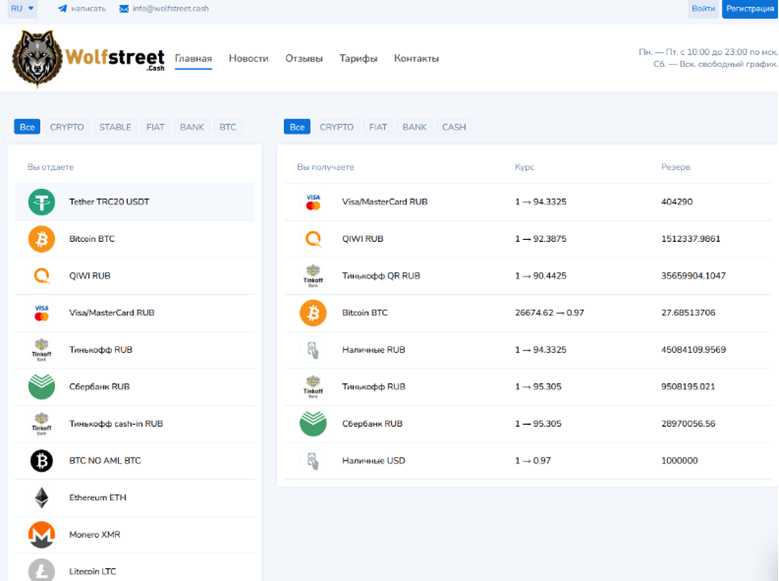Viewport: 779px width, 581px height.
Task: Click the Bitcoin BTC icon in give list
Action: tap(42, 239)
